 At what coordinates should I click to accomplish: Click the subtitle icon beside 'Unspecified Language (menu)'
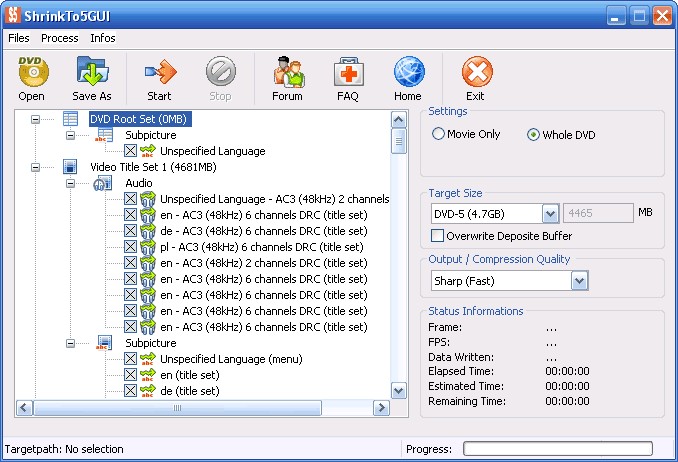pyautogui.click(x=147, y=359)
